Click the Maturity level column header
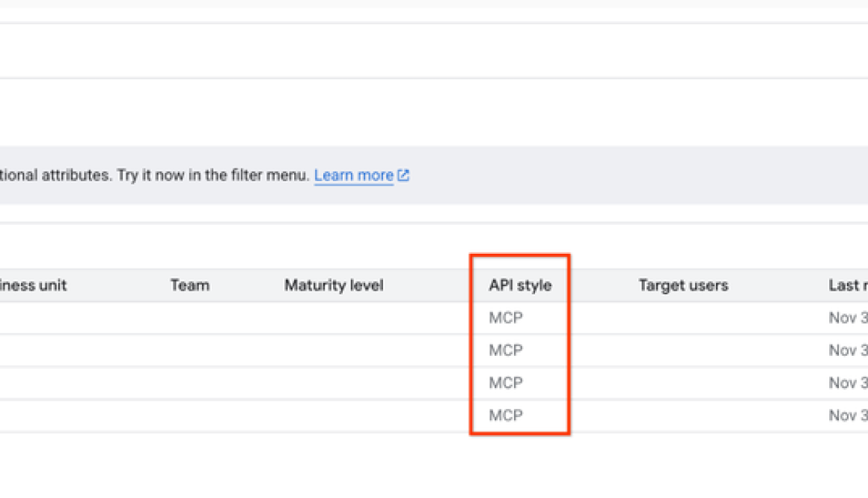868x498 pixels. [x=333, y=285]
